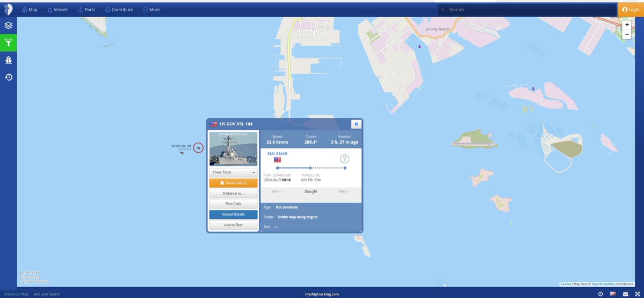The width and height of the screenshot is (644, 298).
Task: Click the Login button
Action: click(631, 10)
